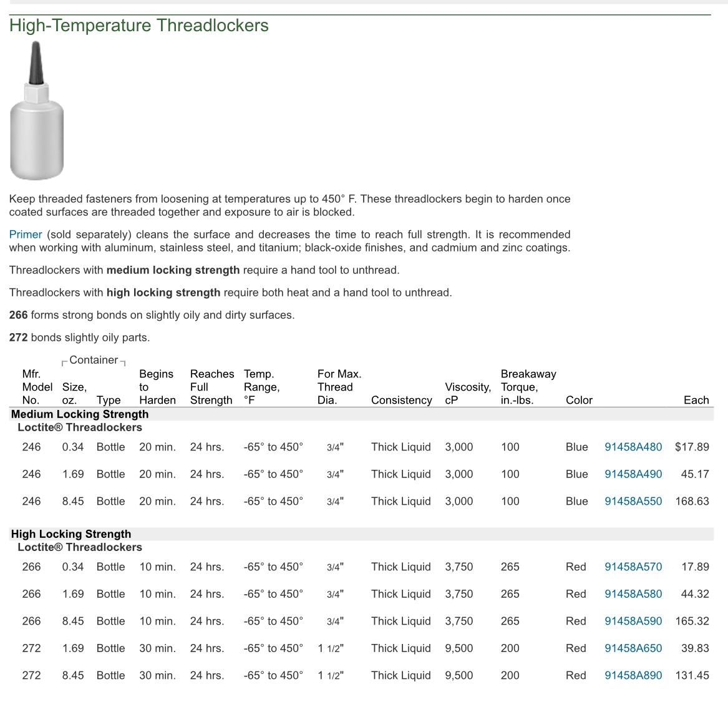This screenshot has height=707, width=728.
Task: Click the Consistency column header
Action: (x=402, y=400)
